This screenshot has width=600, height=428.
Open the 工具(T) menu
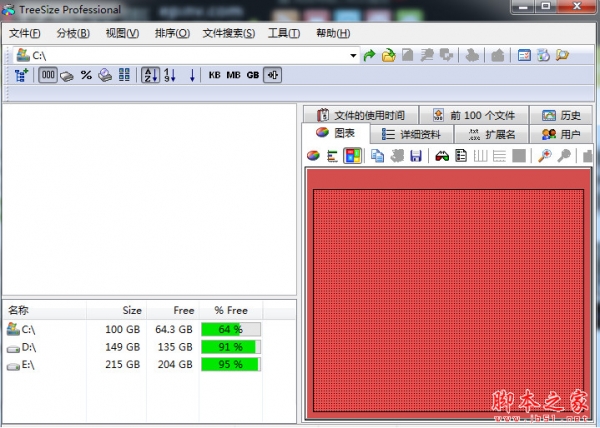284,34
